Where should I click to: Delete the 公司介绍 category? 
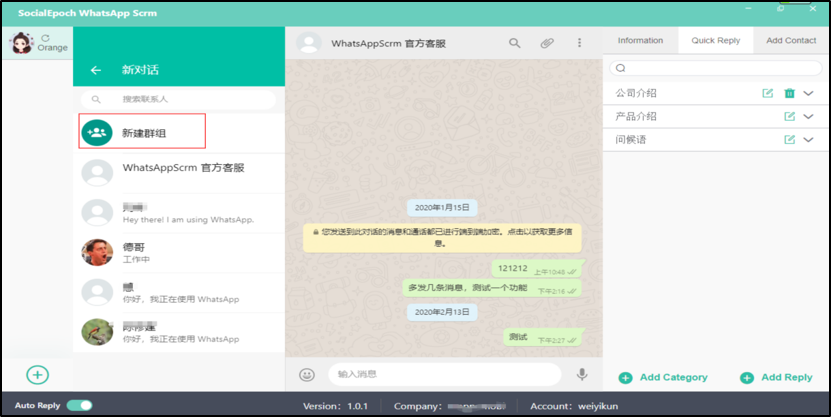click(790, 93)
